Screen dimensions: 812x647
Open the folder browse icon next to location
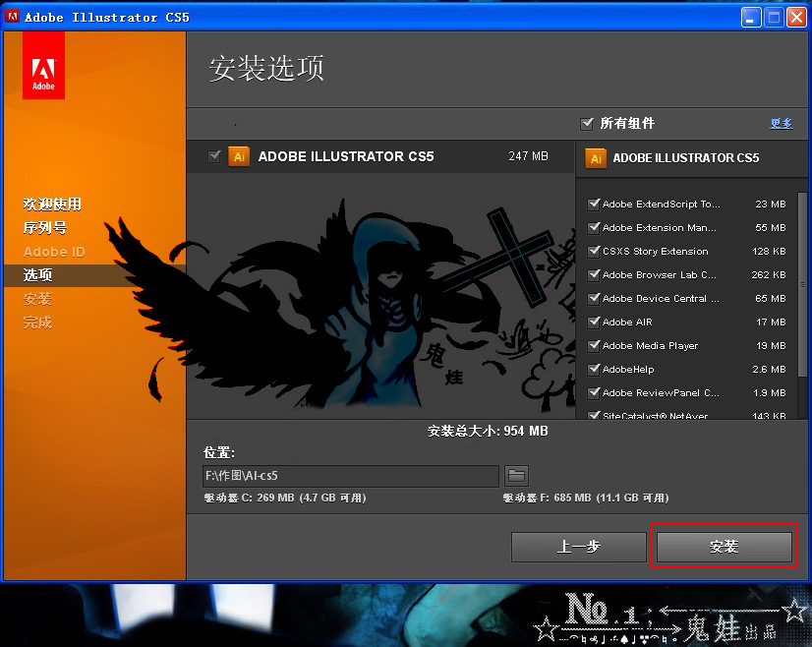click(516, 476)
